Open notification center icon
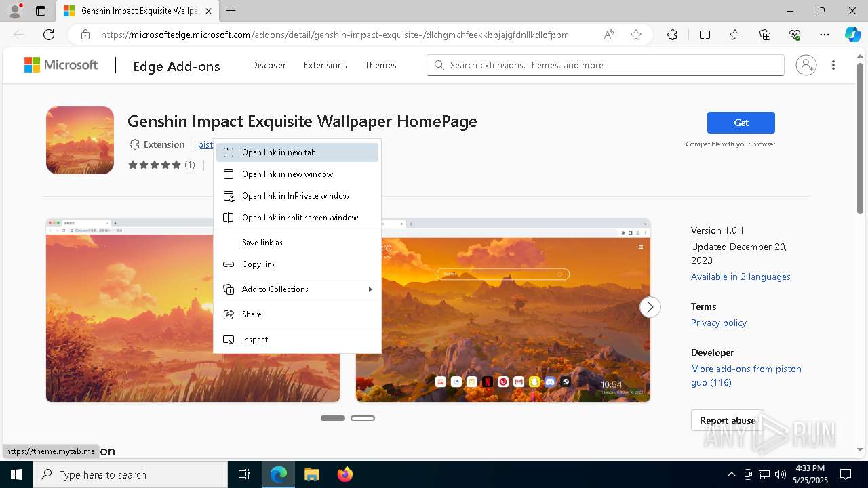Viewport: 868px width, 488px height. tap(846, 474)
